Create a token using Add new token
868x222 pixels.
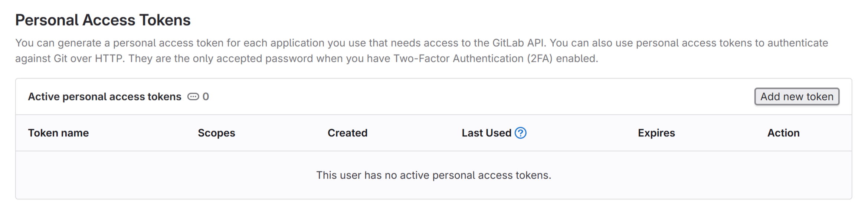797,96
